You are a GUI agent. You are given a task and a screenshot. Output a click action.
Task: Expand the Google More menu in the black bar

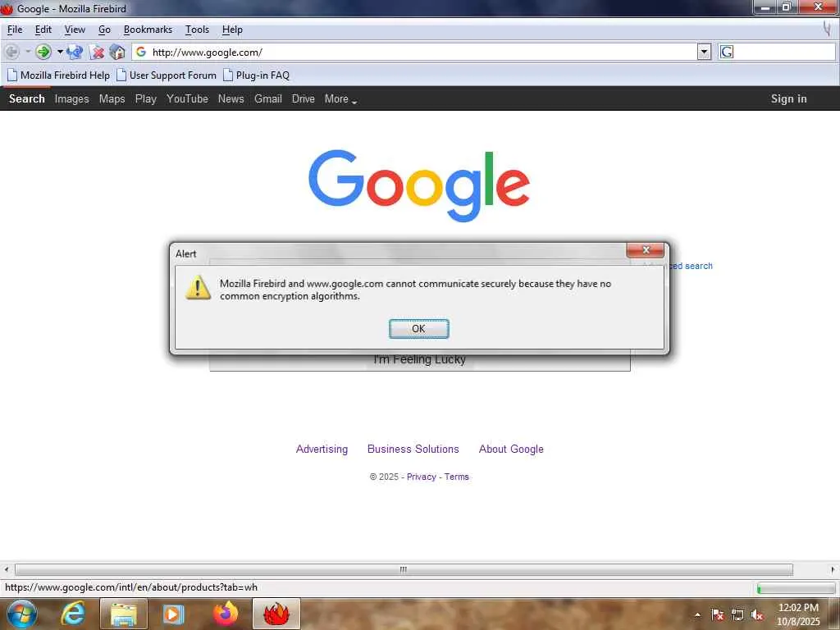[x=340, y=99]
